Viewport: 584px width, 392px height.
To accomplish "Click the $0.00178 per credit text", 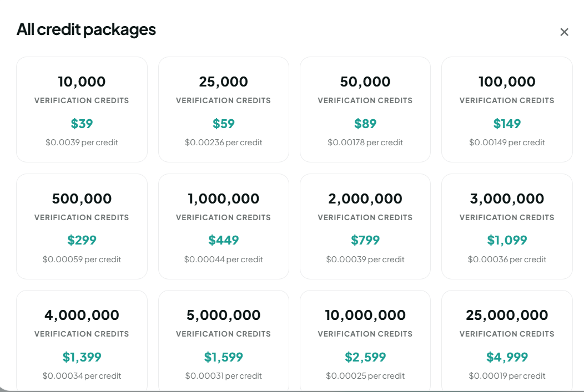I will pyautogui.click(x=365, y=142).
